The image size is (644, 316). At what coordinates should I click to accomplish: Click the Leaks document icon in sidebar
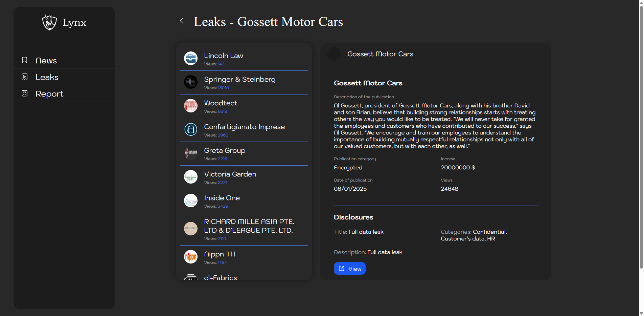click(x=25, y=77)
